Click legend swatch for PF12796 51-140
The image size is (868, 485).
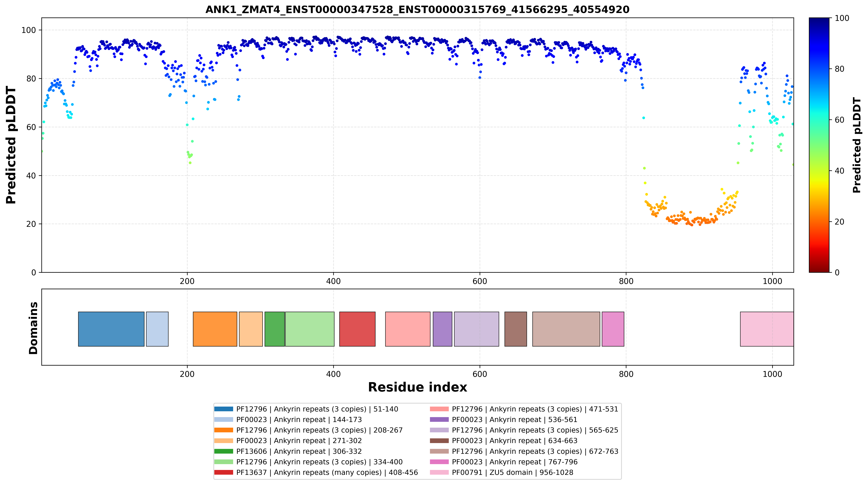pos(223,409)
